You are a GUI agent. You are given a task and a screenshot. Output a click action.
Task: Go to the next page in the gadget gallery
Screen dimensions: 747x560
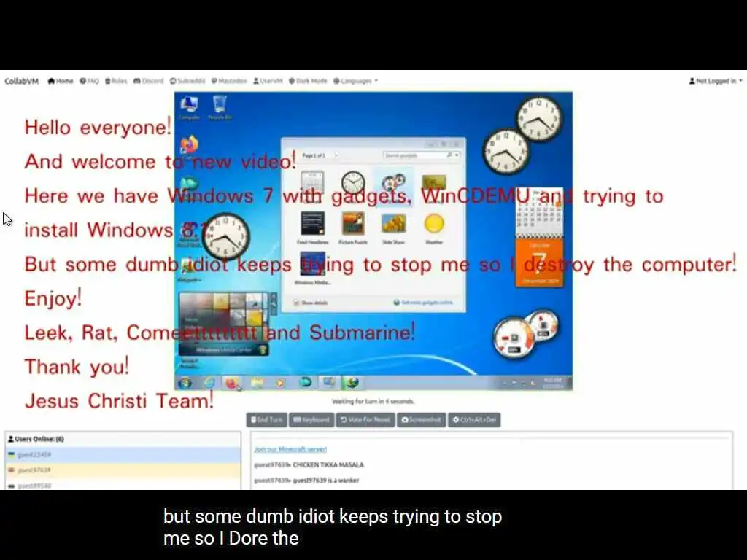pos(336,155)
